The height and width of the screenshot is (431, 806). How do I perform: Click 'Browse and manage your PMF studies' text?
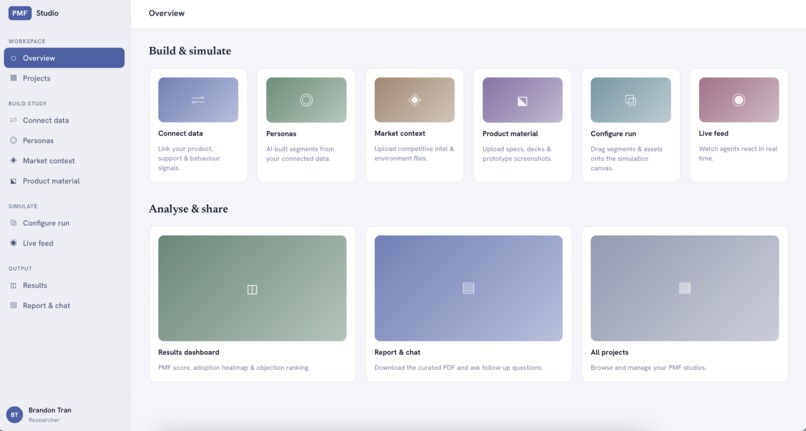coord(649,368)
